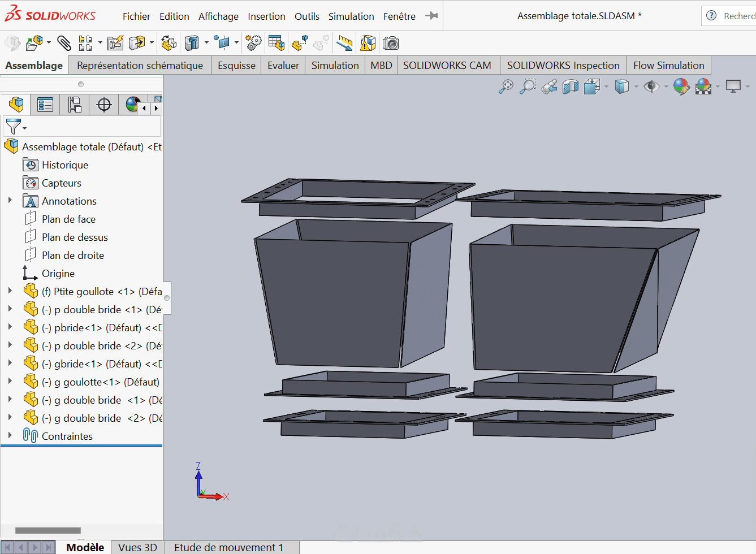Click the Previous View icon
Screen dimensions: 756x554
(x=549, y=86)
